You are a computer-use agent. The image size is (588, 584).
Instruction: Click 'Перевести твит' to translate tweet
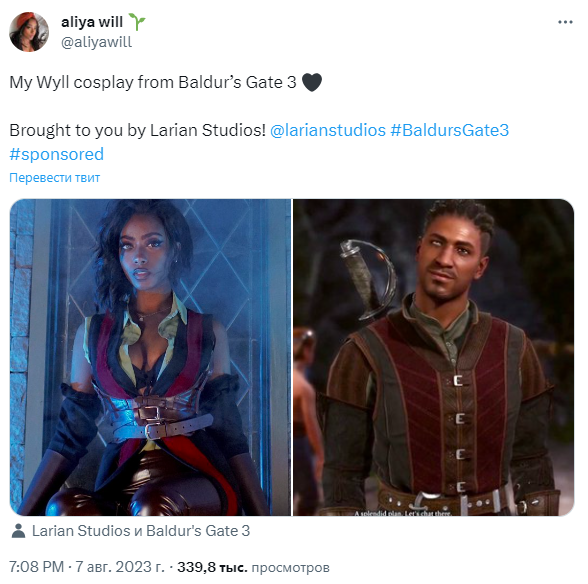tap(54, 177)
